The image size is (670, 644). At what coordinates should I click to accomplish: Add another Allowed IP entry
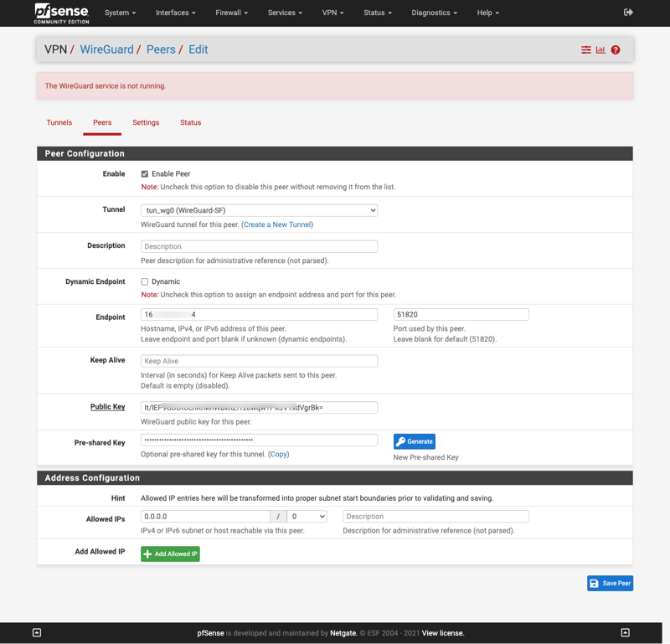coord(170,554)
